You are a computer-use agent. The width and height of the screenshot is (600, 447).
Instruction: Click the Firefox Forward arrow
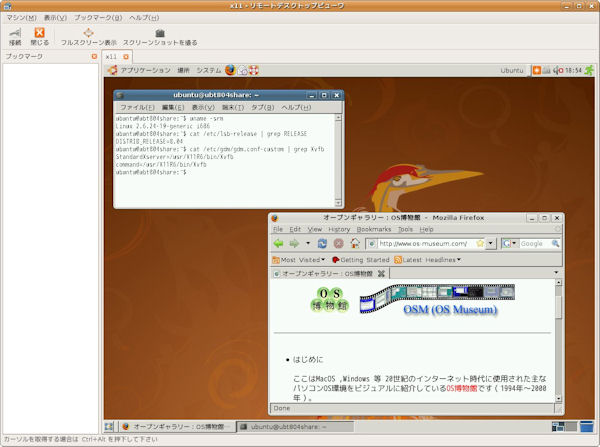click(x=294, y=243)
